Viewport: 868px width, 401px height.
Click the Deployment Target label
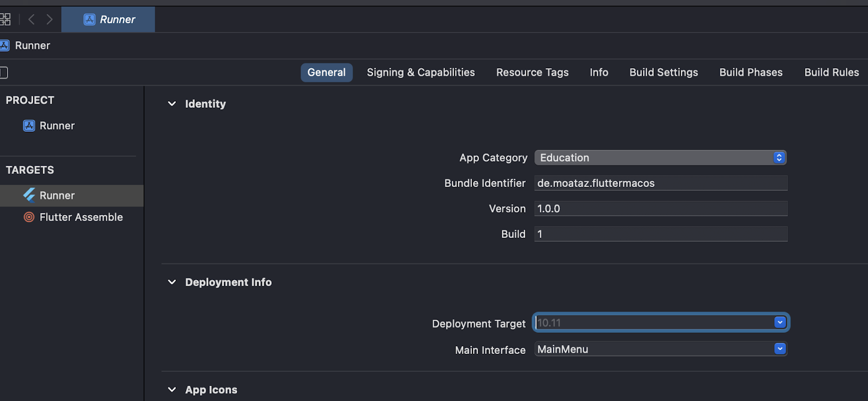[x=478, y=324]
